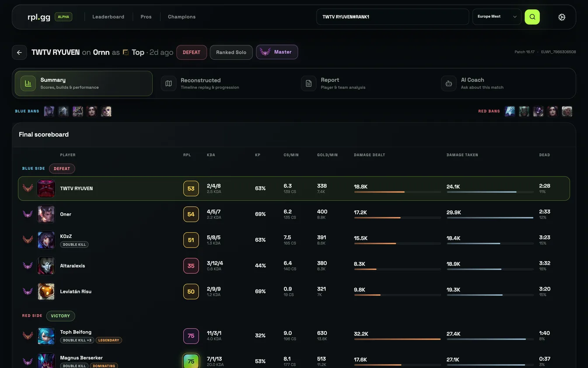Click the green search magnifier button
The width and height of the screenshot is (588, 368).
532,17
